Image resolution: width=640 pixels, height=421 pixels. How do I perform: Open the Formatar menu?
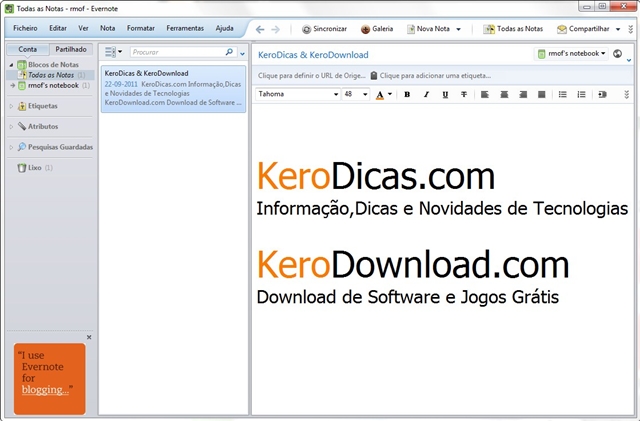pyautogui.click(x=141, y=28)
